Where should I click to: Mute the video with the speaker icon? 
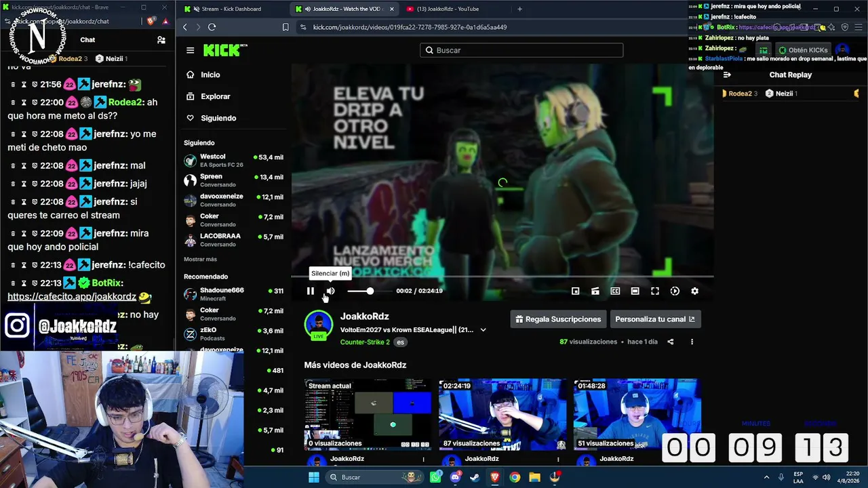pyautogui.click(x=330, y=291)
